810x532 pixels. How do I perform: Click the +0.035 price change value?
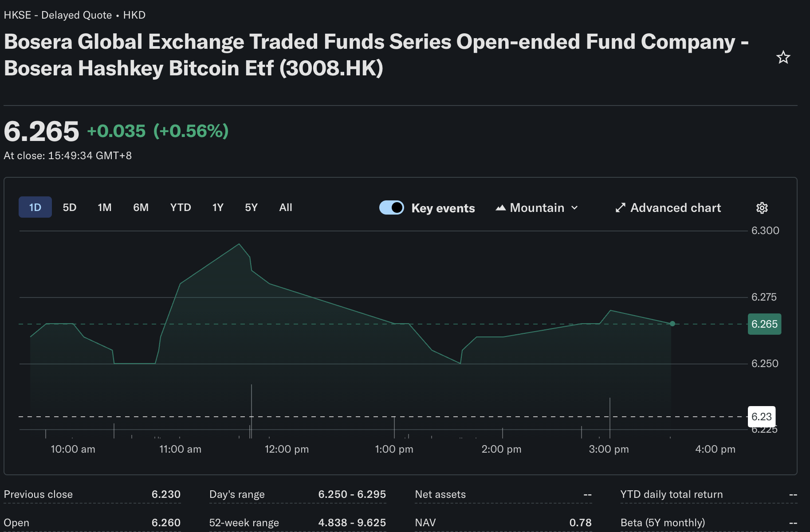[x=116, y=131]
